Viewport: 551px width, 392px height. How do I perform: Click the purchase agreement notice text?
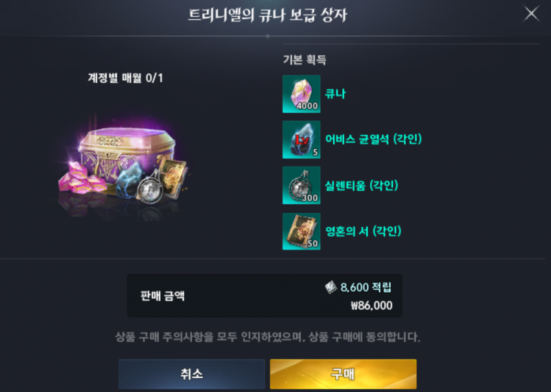tap(268, 337)
